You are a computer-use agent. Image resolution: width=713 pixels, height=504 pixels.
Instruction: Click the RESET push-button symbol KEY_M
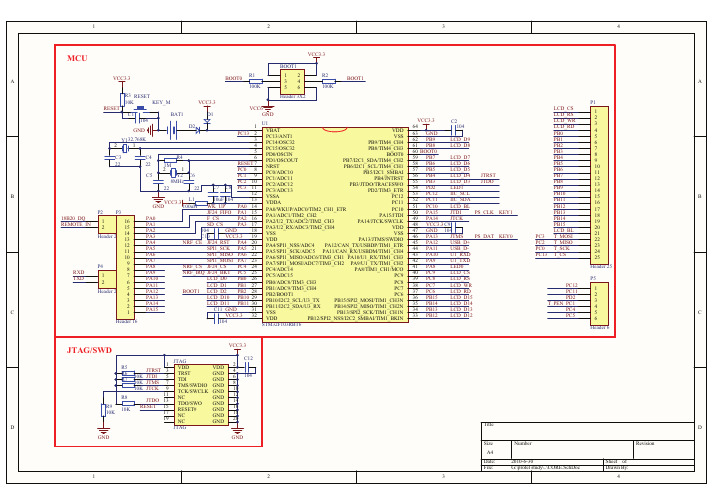tap(141, 109)
